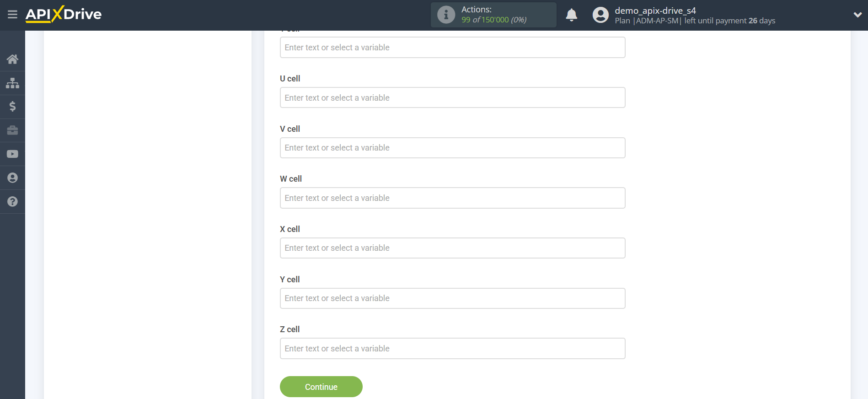Expand the account dropdown chevron at top right
868x399 pixels.
[x=857, y=14]
